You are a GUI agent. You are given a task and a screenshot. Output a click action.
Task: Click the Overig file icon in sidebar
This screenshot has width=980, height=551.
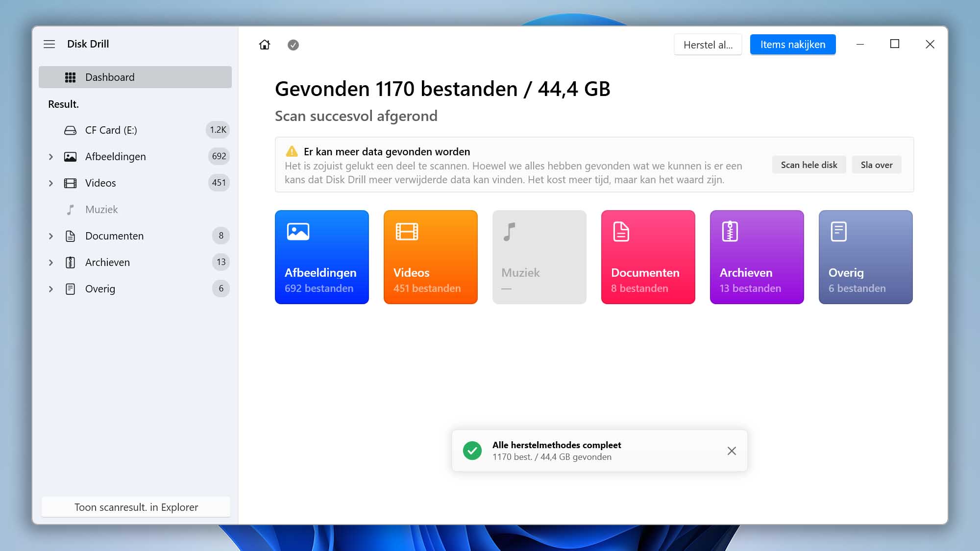pyautogui.click(x=70, y=289)
